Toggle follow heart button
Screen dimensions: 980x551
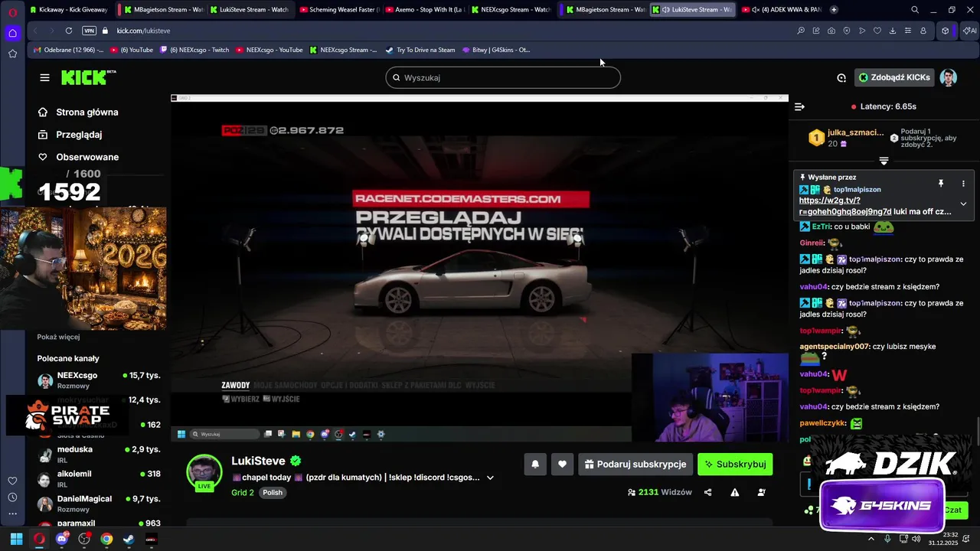(562, 464)
